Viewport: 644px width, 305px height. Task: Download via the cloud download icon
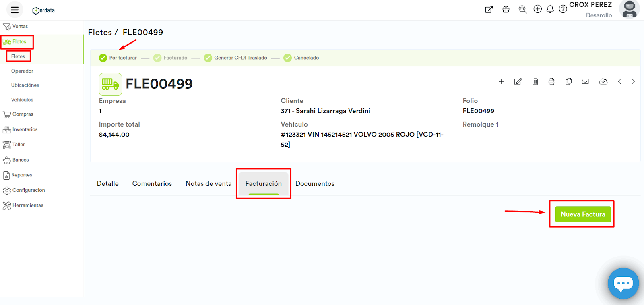pos(603,82)
